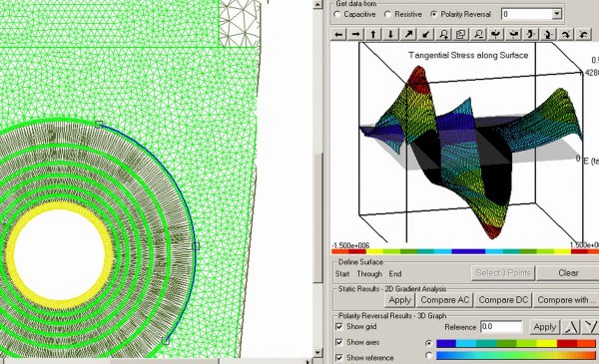The image size is (599, 364).
Task: Click the 'Start' label in Define Surface
Action: 342,273
